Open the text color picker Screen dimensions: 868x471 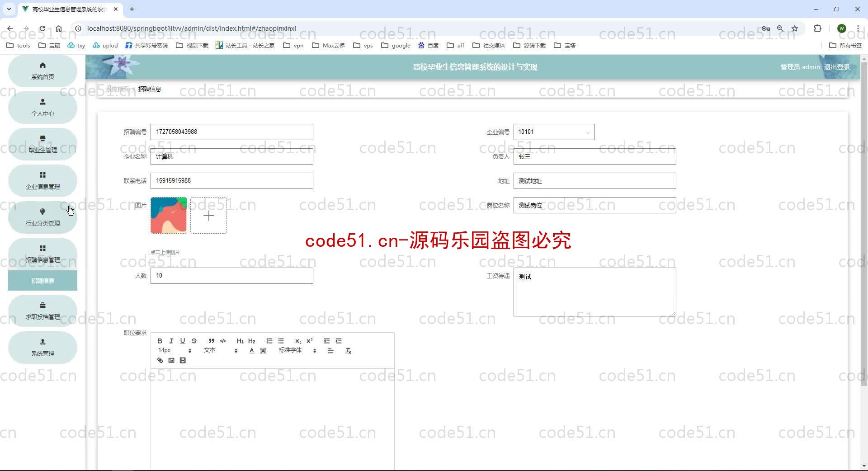[252, 351]
